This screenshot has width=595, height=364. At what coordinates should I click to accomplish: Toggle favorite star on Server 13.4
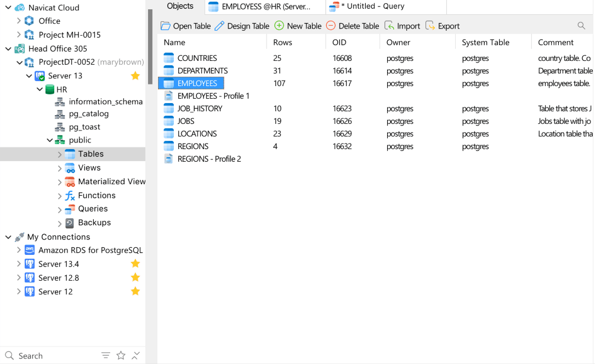point(135,264)
